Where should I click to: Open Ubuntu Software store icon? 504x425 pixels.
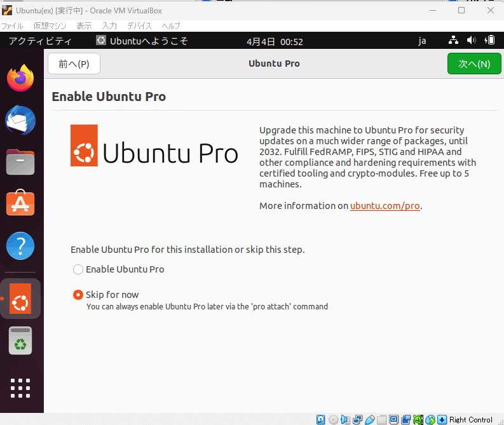pos(20,203)
